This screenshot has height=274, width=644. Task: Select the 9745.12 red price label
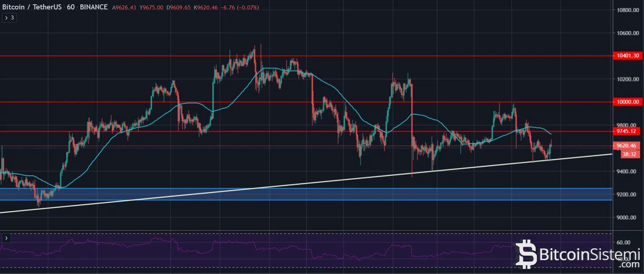coord(626,131)
